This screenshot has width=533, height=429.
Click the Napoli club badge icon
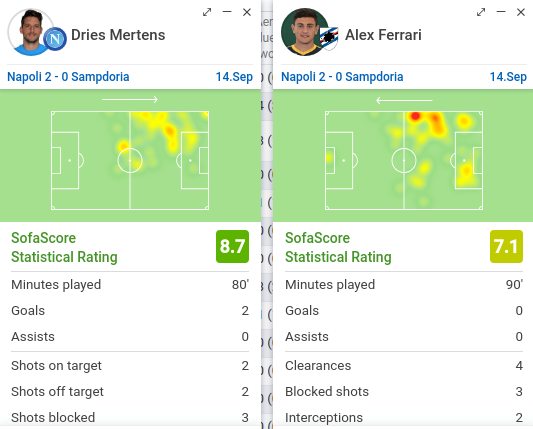(x=55, y=39)
